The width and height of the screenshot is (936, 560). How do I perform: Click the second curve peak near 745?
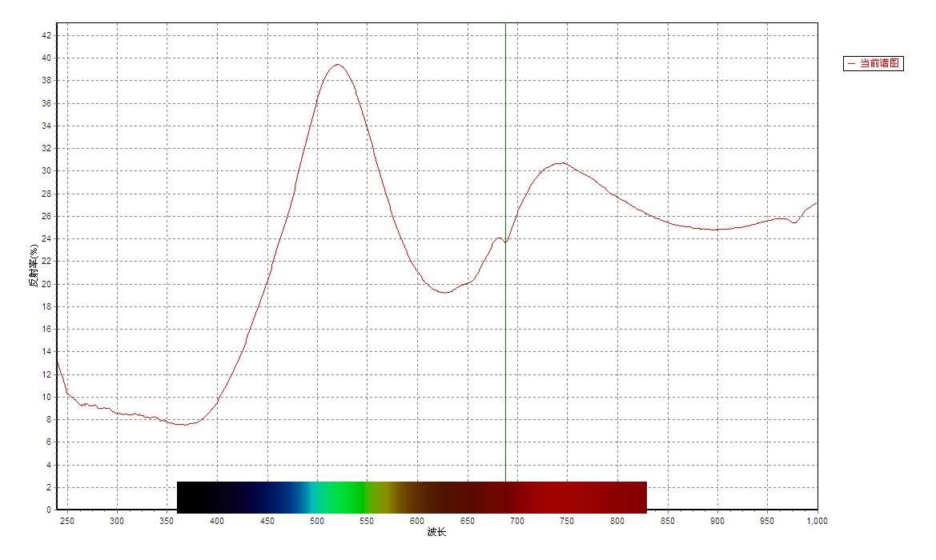click(x=562, y=163)
